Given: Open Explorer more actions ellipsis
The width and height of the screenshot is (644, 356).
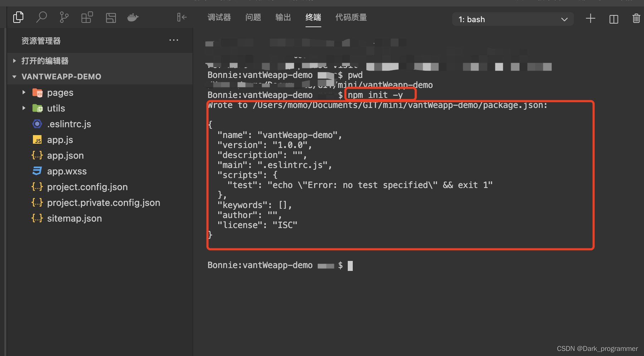Looking at the screenshot, I should 174,40.
